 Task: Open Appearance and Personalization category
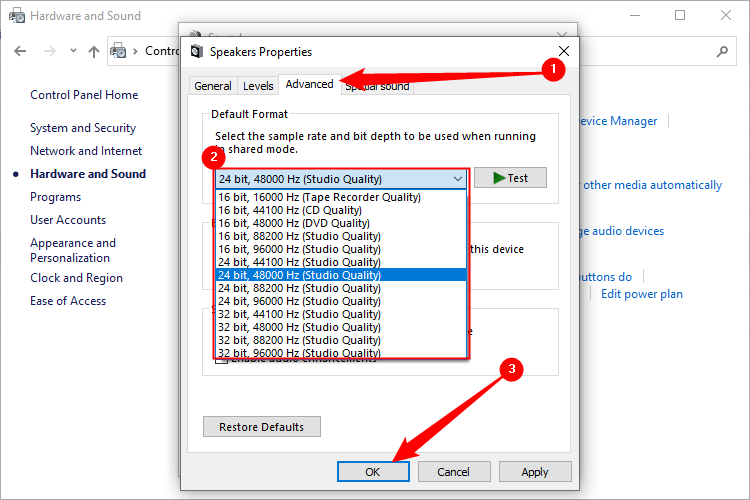click(x=73, y=250)
